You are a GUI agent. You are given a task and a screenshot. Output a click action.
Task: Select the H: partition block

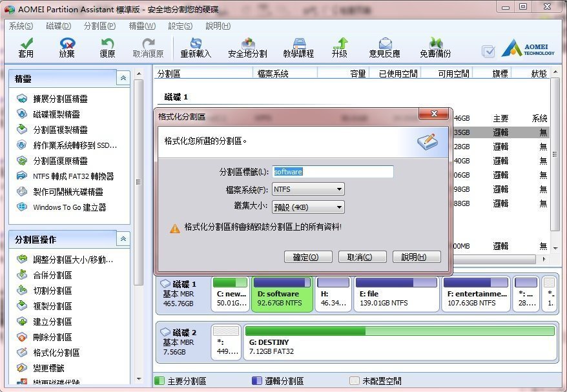pyautogui.click(x=333, y=293)
